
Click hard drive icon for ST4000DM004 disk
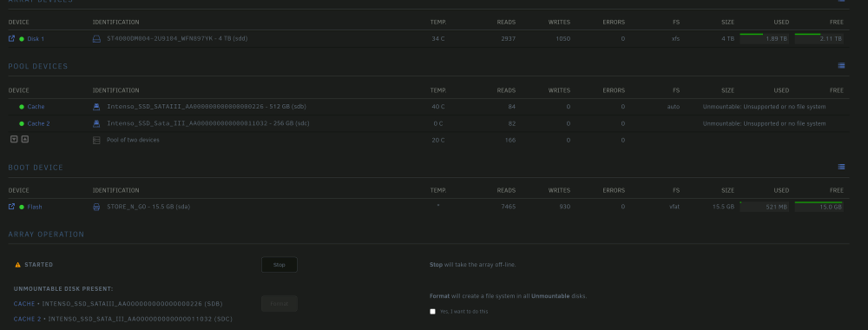coord(96,39)
